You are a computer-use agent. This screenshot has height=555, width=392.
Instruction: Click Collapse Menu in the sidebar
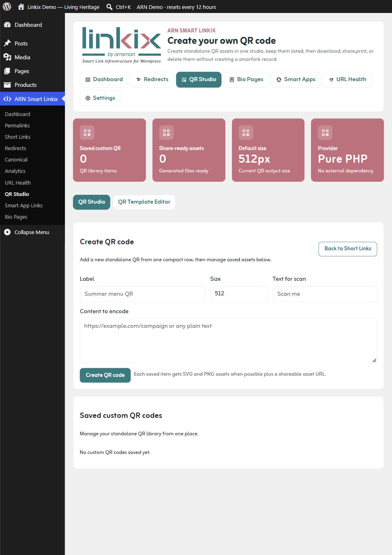pyautogui.click(x=32, y=232)
